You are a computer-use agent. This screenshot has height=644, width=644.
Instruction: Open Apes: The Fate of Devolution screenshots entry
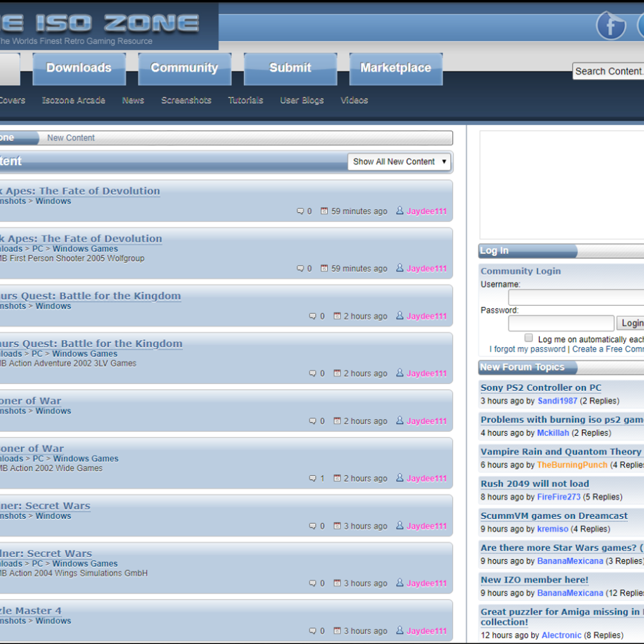point(79,191)
